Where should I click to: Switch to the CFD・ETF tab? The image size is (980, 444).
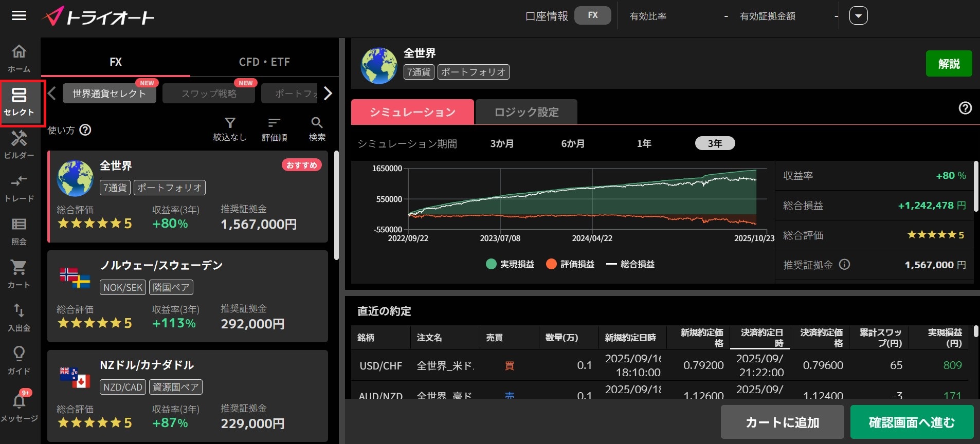[264, 62]
